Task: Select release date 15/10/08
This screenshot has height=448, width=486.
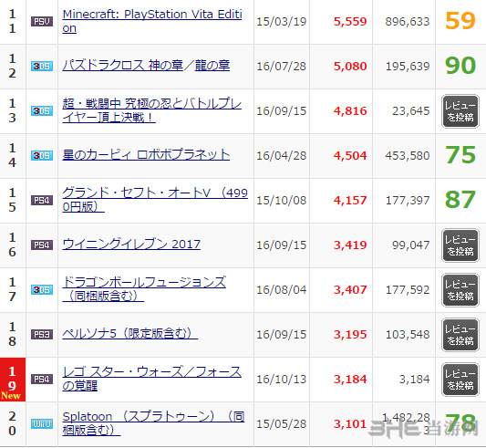Action: click(282, 200)
